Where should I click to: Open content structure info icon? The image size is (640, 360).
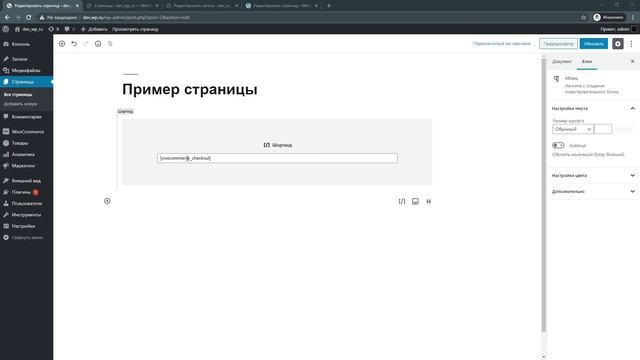[98, 44]
